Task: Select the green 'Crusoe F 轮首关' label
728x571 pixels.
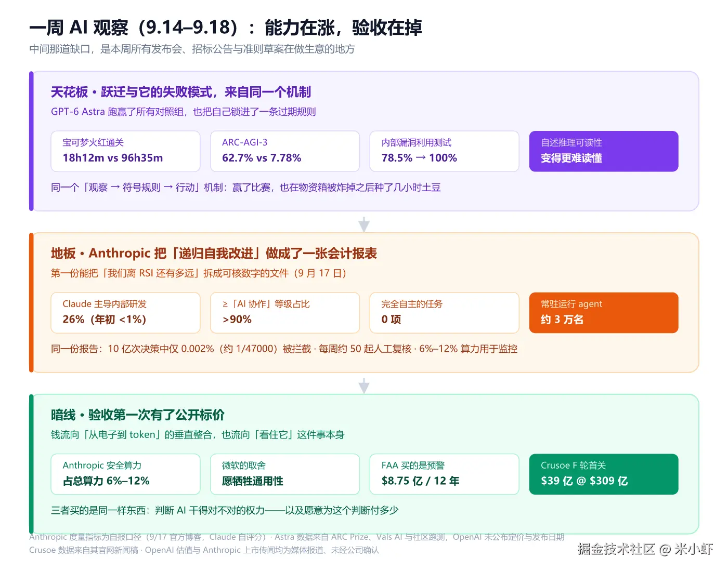Action: point(573,466)
